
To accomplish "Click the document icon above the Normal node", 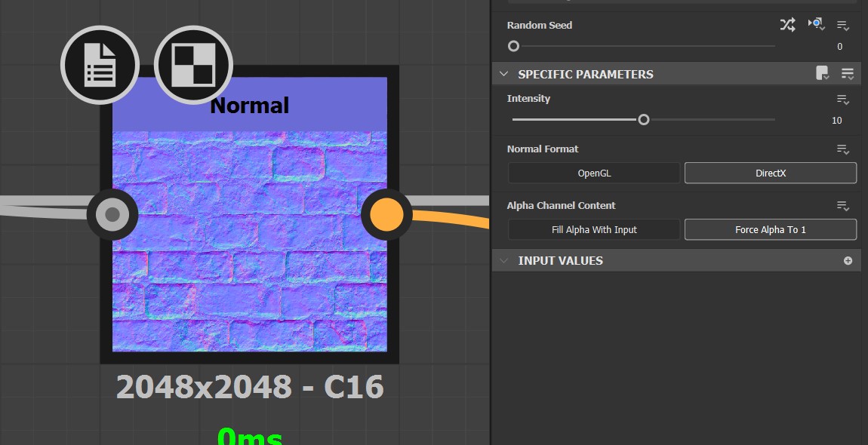I will click(x=100, y=65).
